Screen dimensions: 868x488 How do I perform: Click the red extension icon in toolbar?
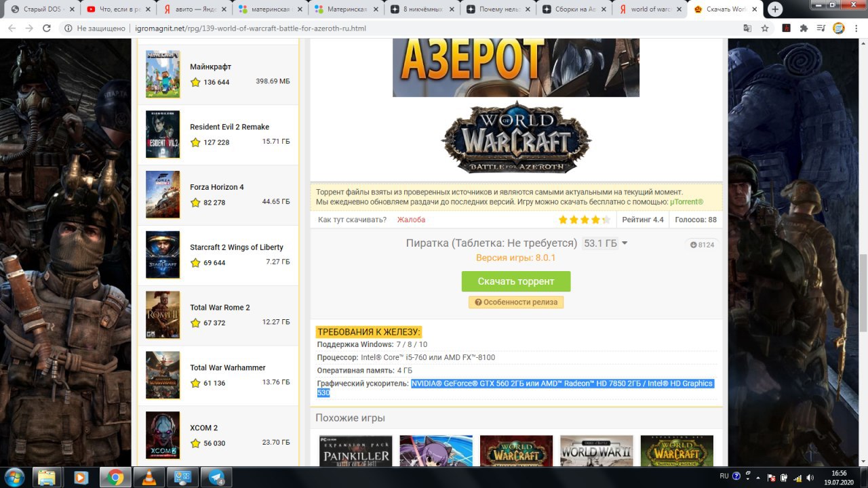pos(787,28)
